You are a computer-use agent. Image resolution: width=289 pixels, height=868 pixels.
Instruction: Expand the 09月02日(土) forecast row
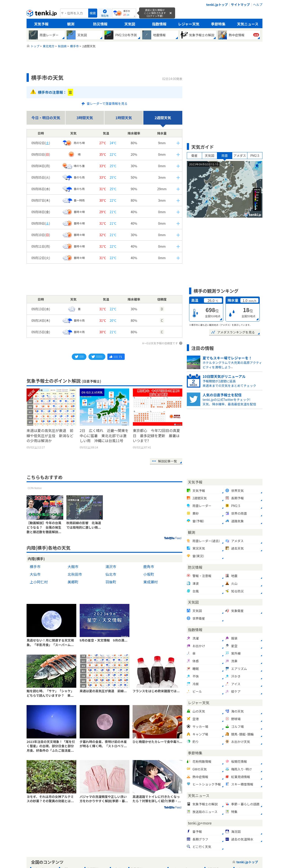[x=178, y=143]
